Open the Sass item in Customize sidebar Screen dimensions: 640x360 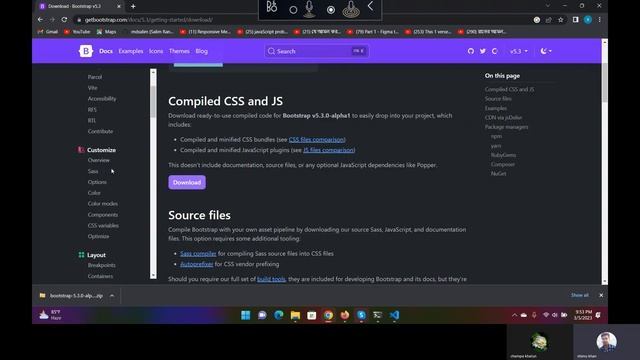(93, 171)
